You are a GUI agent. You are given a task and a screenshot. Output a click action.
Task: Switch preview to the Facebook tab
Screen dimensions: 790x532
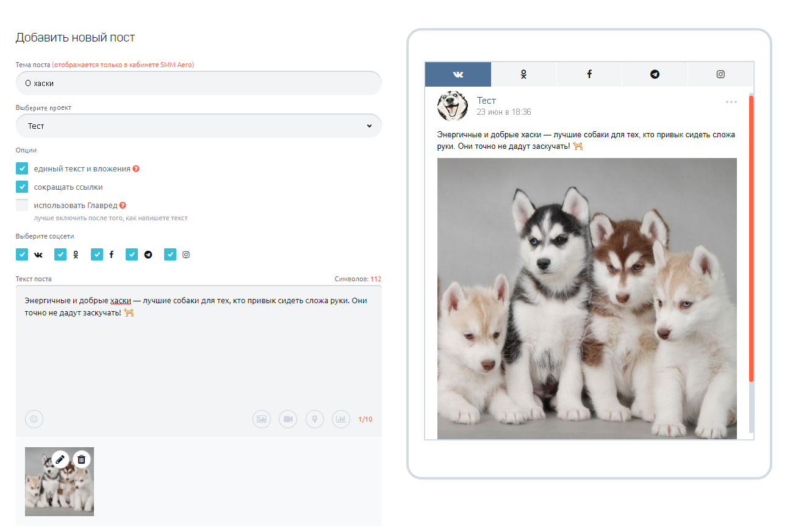click(589, 74)
